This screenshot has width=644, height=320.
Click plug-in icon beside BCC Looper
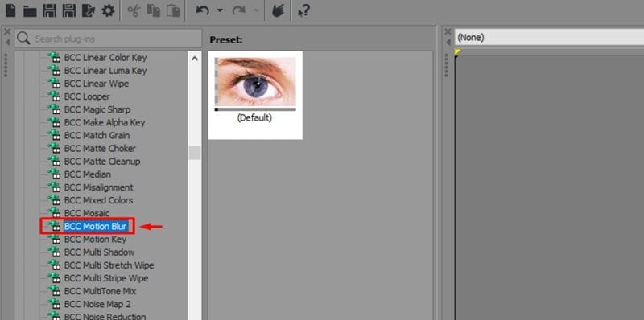coord(54,96)
